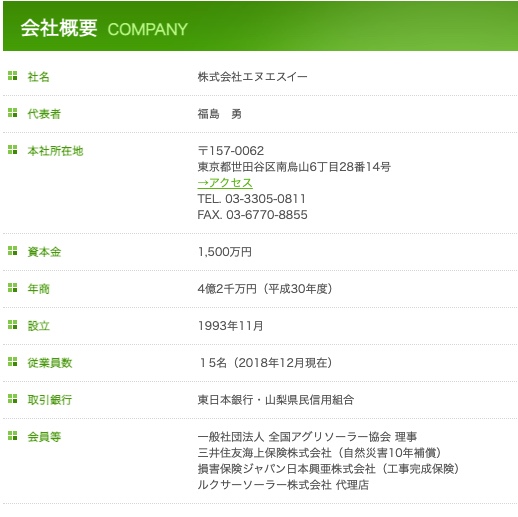Click the 会社概要 COMPANY header banner

[260, 27]
